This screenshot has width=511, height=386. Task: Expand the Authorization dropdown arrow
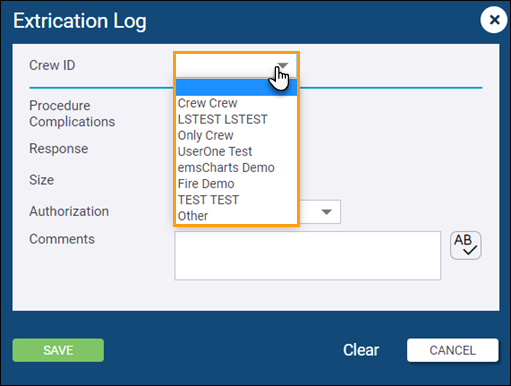click(326, 212)
